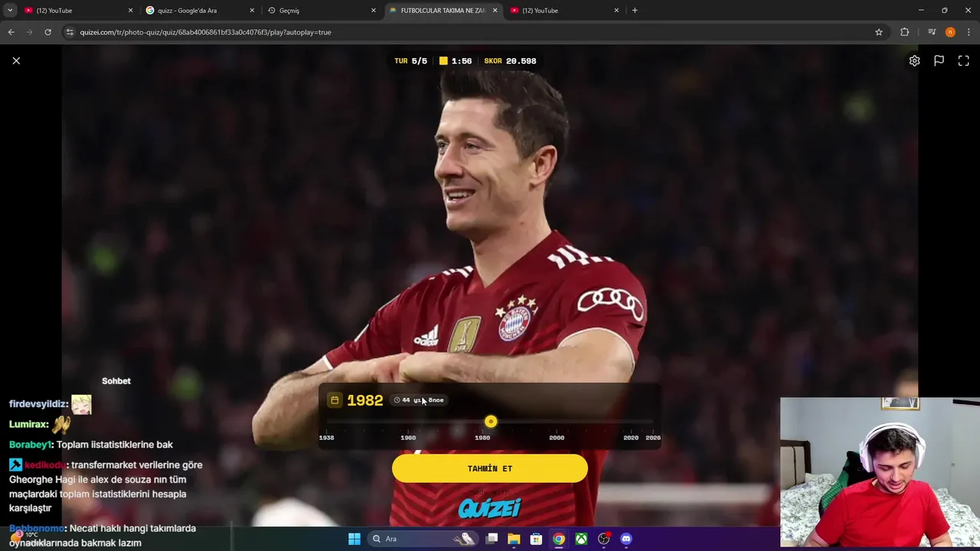Click the taskbar Ara search box
Image resolution: width=980 pixels, height=551 pixels.
423,539
